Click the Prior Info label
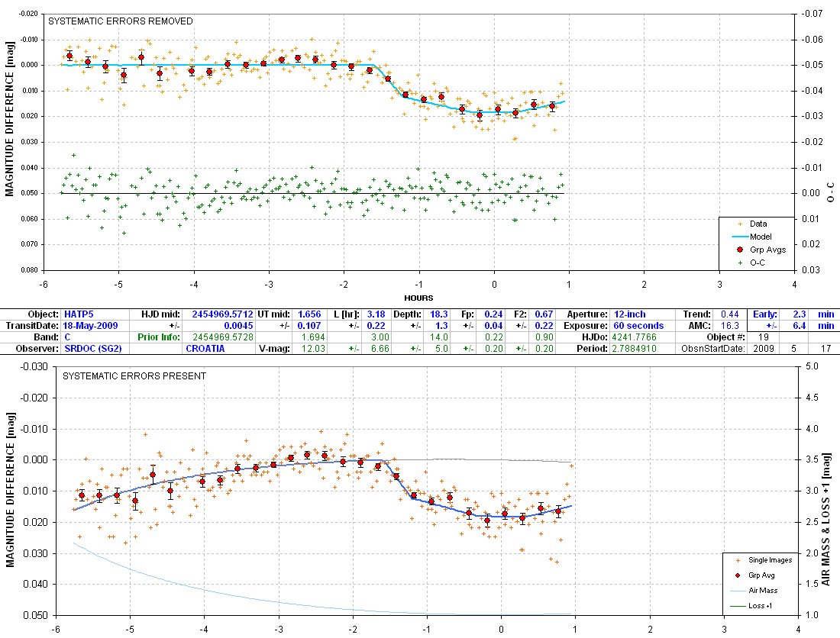The width and height of the screenshot is (840, 638). click(159, 337)
